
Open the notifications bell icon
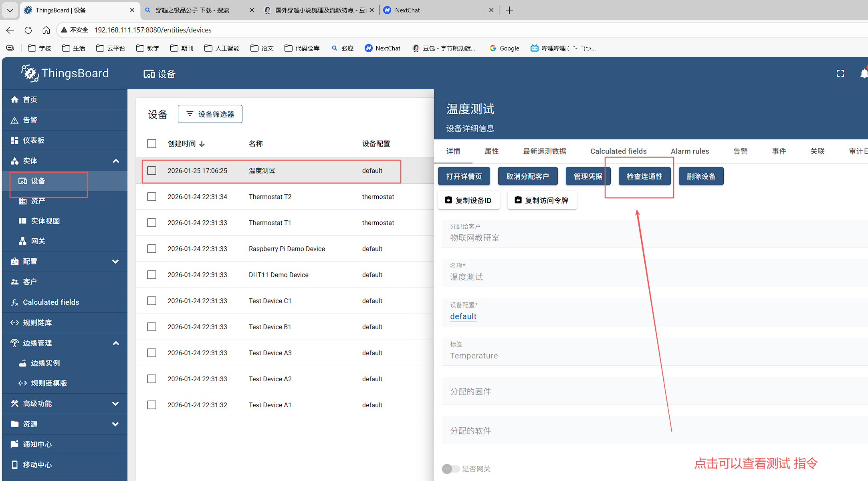864,73
